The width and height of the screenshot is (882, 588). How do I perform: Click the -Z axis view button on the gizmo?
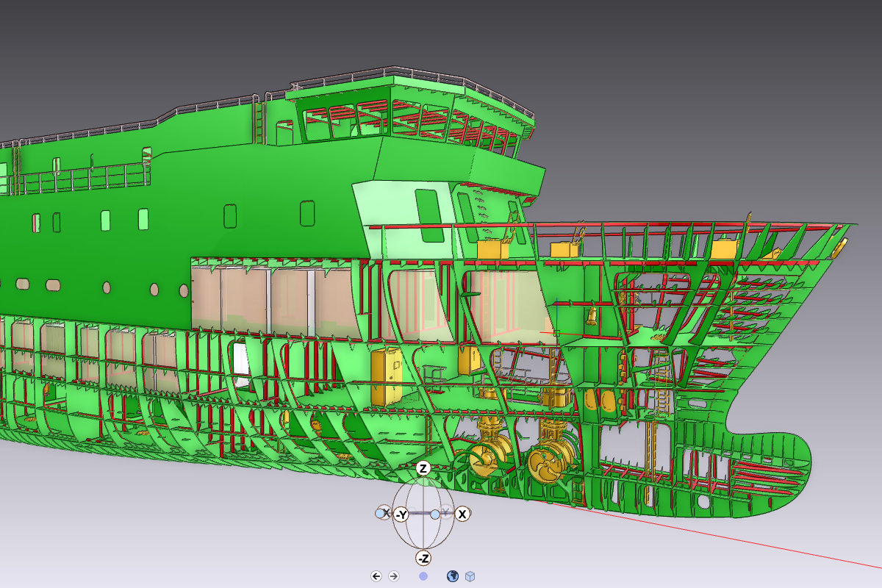pyautogui.click(x=423, y=559)
